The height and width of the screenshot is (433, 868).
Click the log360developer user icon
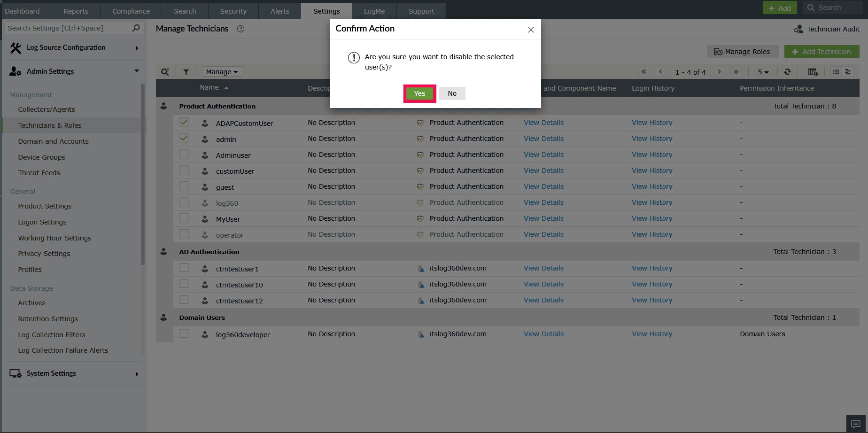[205, 334]
